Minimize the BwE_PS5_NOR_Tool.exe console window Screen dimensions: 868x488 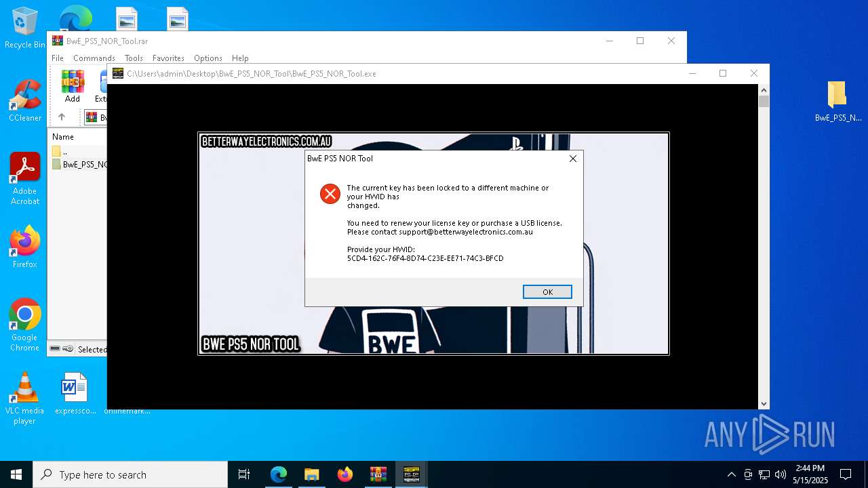(692, 73)
